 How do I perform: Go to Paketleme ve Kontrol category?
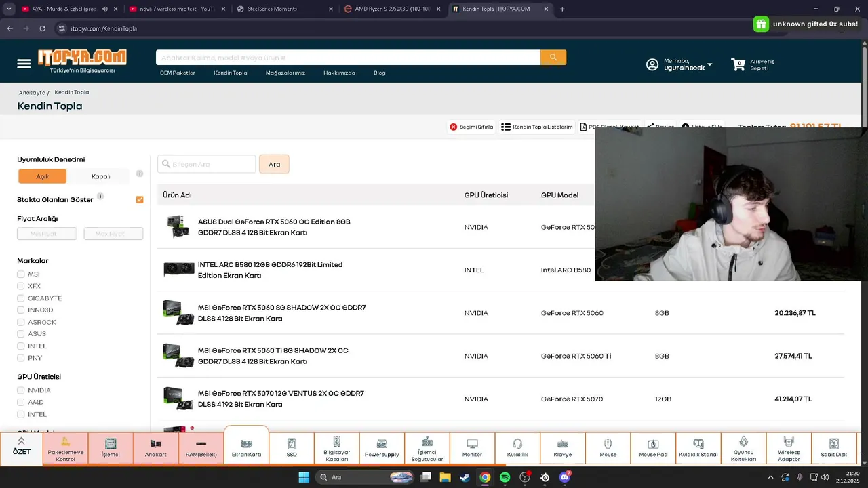[66, 449]
